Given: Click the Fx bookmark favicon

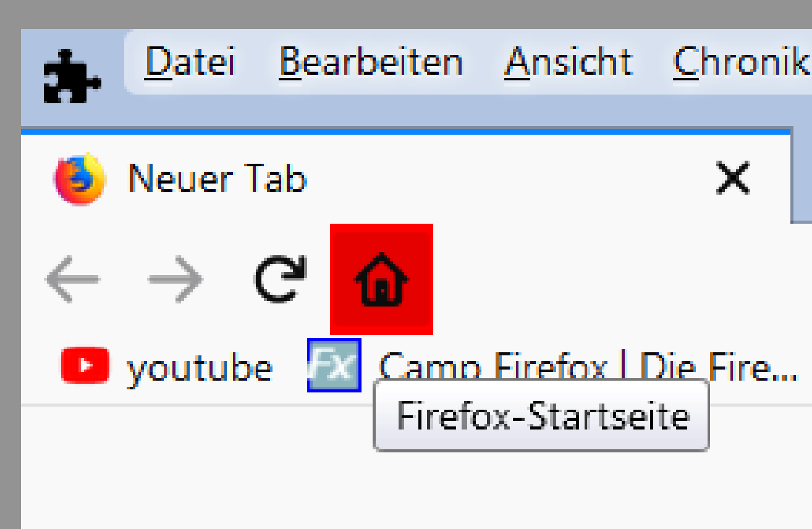Looking at the screenshot, I should point(334,365).
